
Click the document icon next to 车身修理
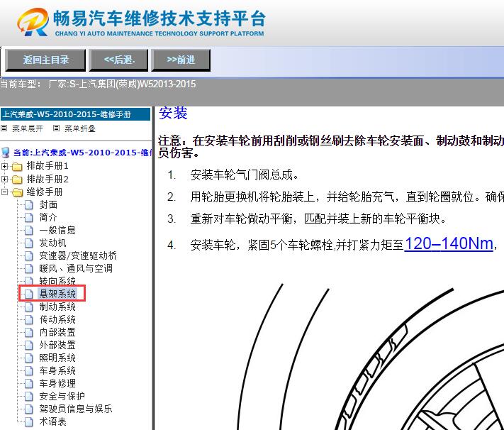(28, 384)
